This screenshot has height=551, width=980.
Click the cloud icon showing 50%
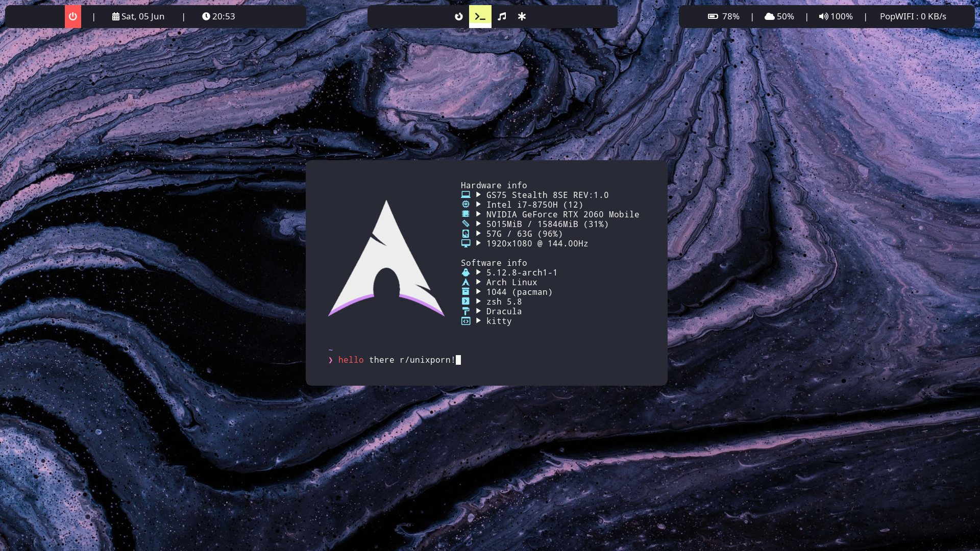click(x=770, y=16)
